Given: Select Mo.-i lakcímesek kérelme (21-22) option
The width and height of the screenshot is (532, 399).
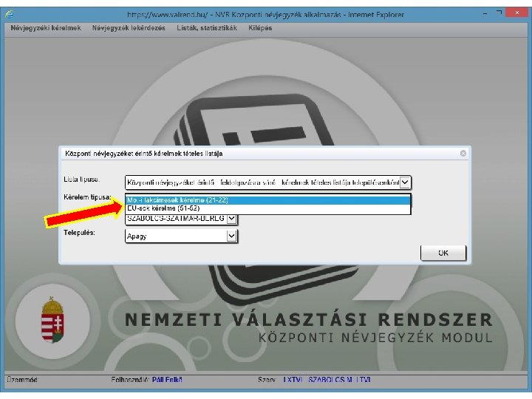Looking at the screenshot, I should click(x=267, y=200).
